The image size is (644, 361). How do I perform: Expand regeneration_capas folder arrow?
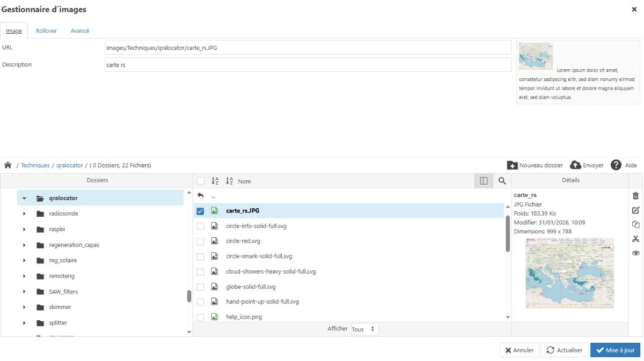coord(24,245)
